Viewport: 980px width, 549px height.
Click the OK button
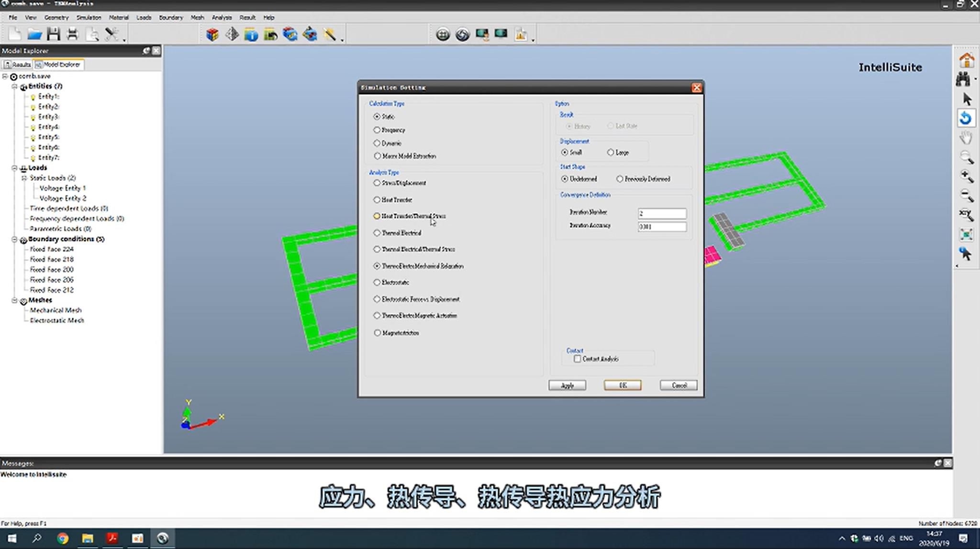tap(623, 385)
